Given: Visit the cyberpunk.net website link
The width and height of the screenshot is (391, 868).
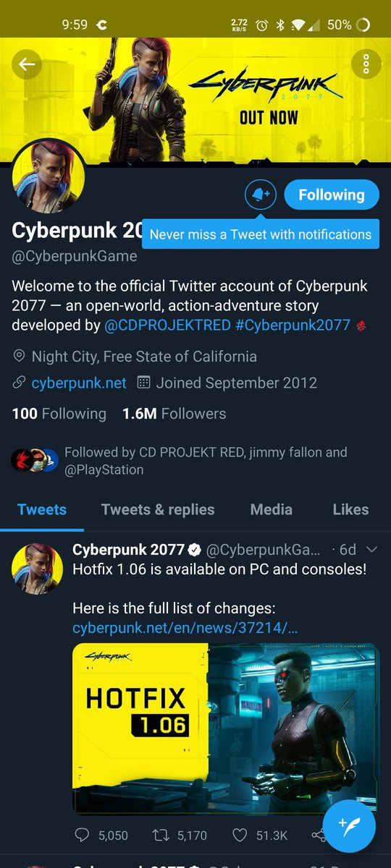Looking at the screenshot, I should click(79, 383).
